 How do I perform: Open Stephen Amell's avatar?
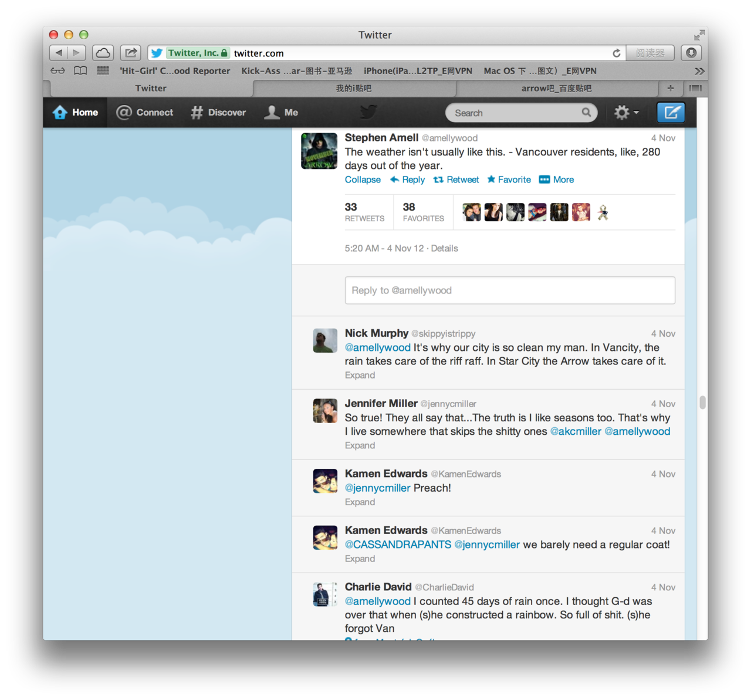click(319, 151)
